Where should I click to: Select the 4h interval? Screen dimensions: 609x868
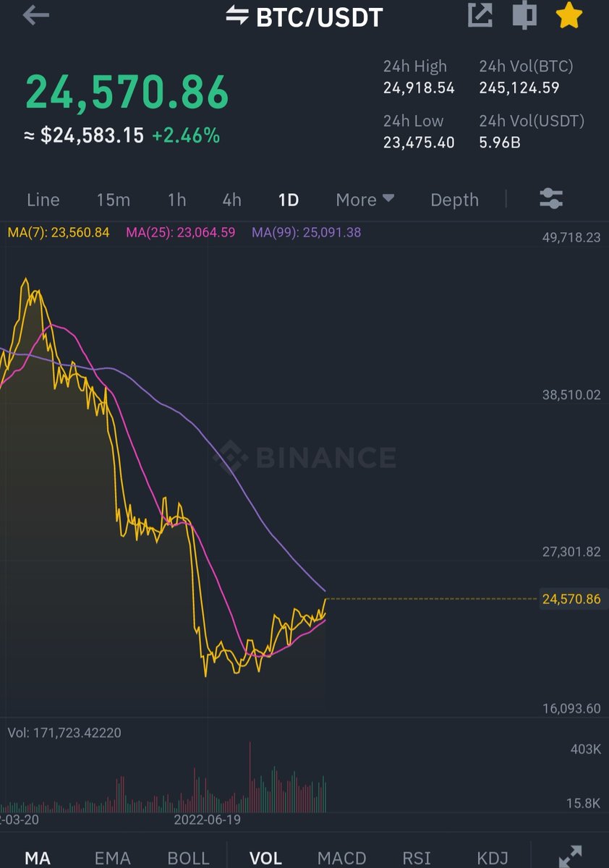click(231, 200)
